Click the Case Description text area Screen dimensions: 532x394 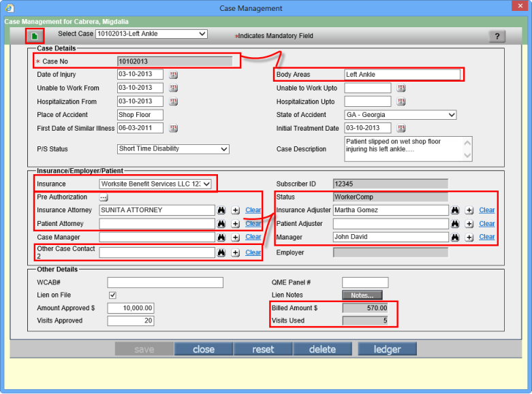coord(408,149)
